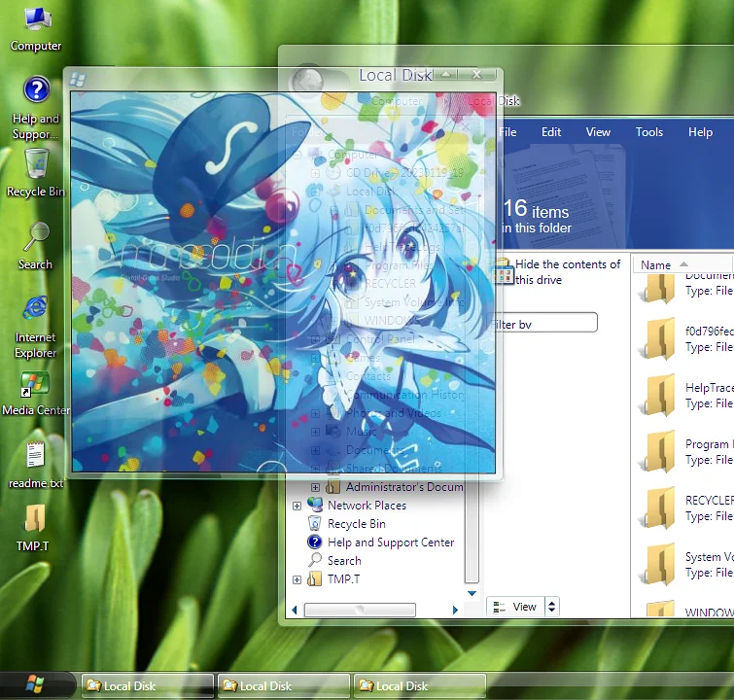This screenshot has width=734, height=700.
Task: Open the Edit menu
Action: 551,132
